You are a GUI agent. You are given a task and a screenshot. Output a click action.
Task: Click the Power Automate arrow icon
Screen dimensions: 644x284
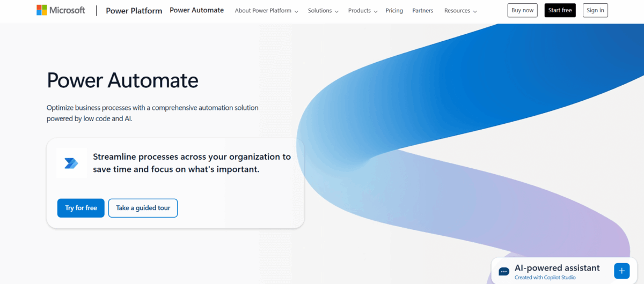[x=71, y=163]
